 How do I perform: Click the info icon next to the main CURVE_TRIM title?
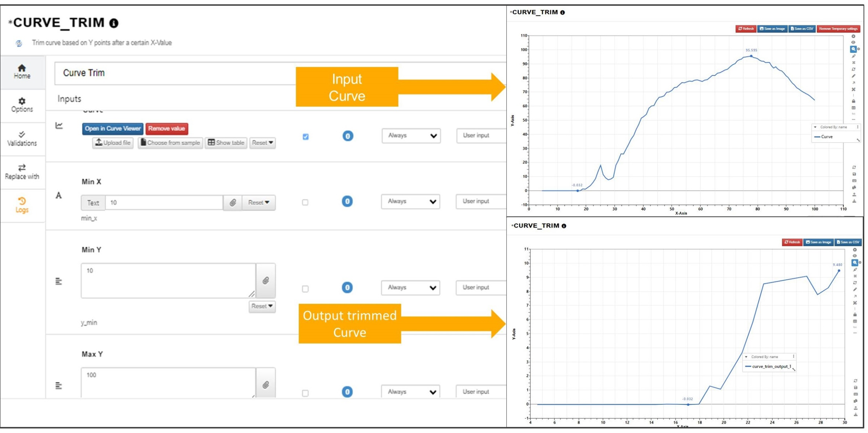tap(114, 23)
